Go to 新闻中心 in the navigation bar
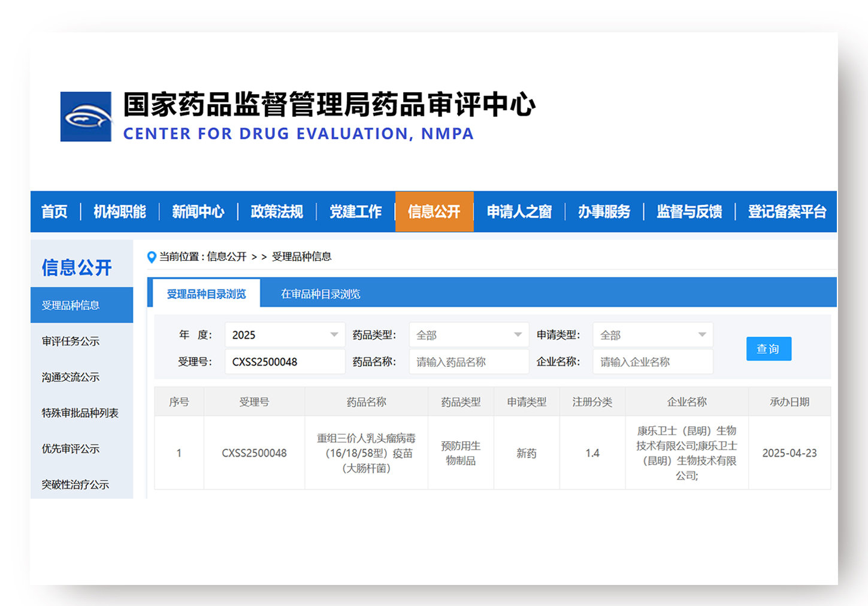Image resolution: width=868 pixels, height=606 pixels. (198, 212)
